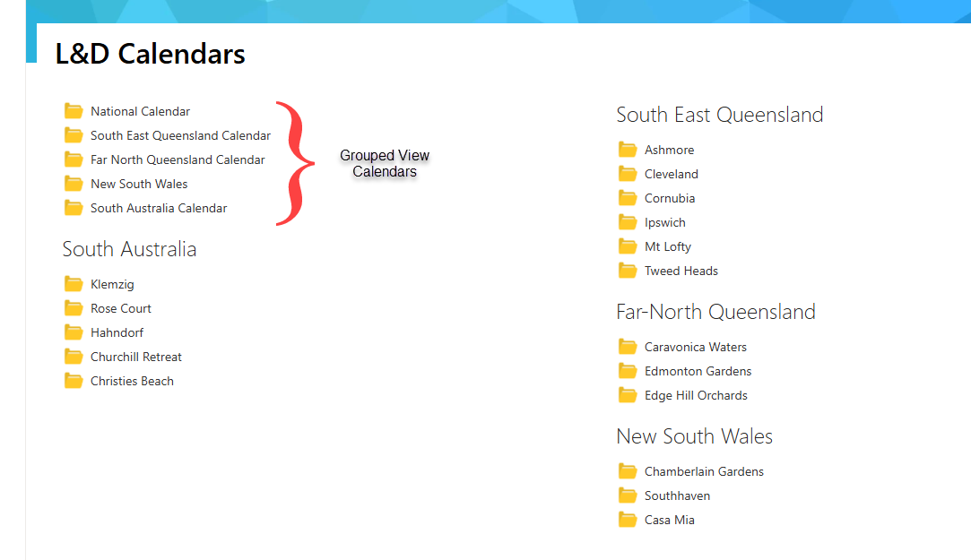
Task: Click the Rose Court folder icon
Action: point(74,308)
